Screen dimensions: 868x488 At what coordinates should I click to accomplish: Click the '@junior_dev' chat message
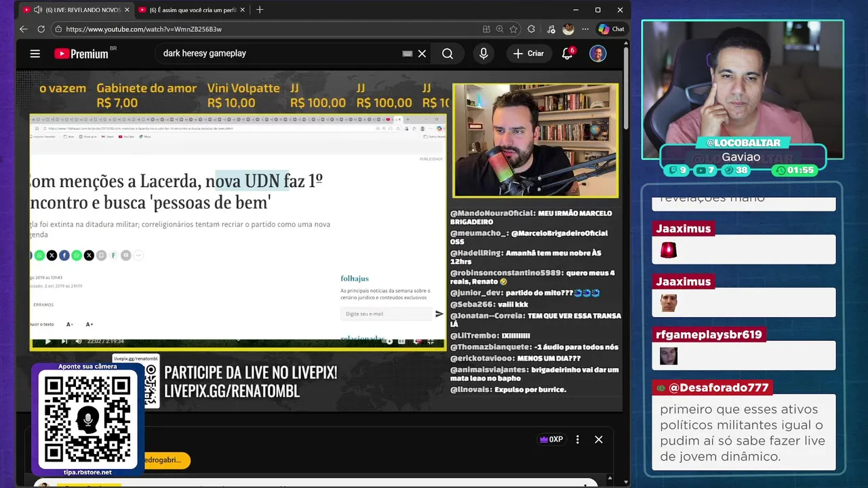pyautogui.click(x=525, y=293)
